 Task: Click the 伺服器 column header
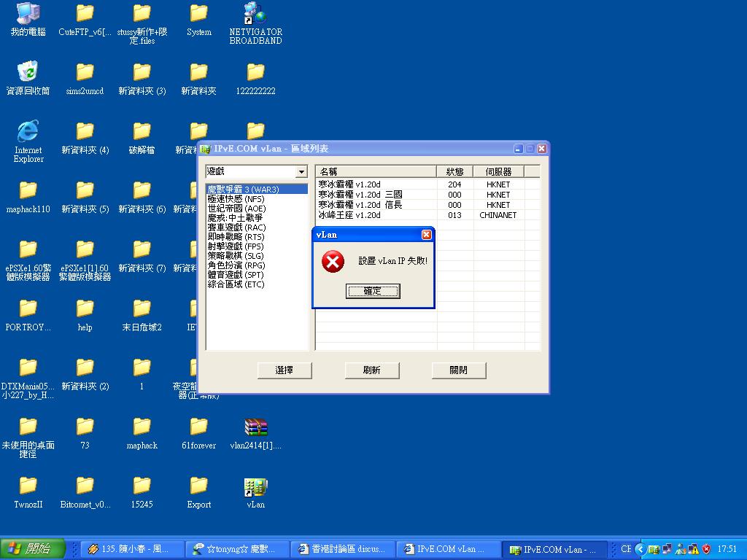498,172
